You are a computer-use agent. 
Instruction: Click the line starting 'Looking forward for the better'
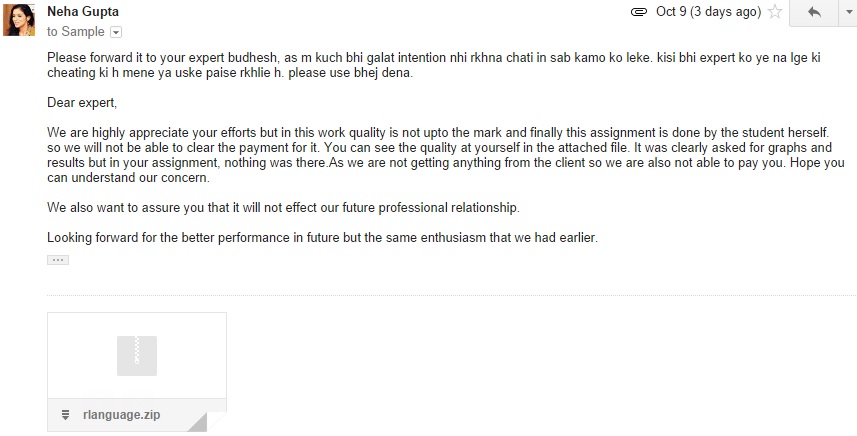tap(322, 238)
